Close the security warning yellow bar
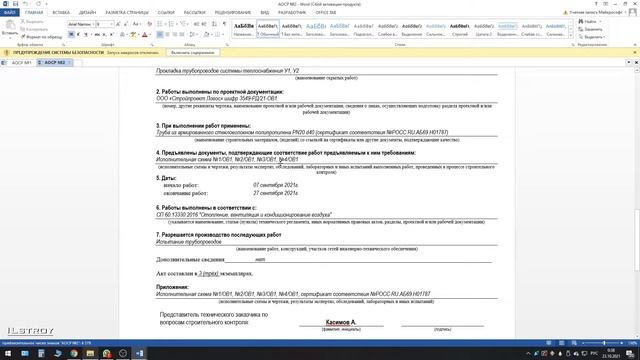This screenshot has height=360, width=640. [635, 53]
